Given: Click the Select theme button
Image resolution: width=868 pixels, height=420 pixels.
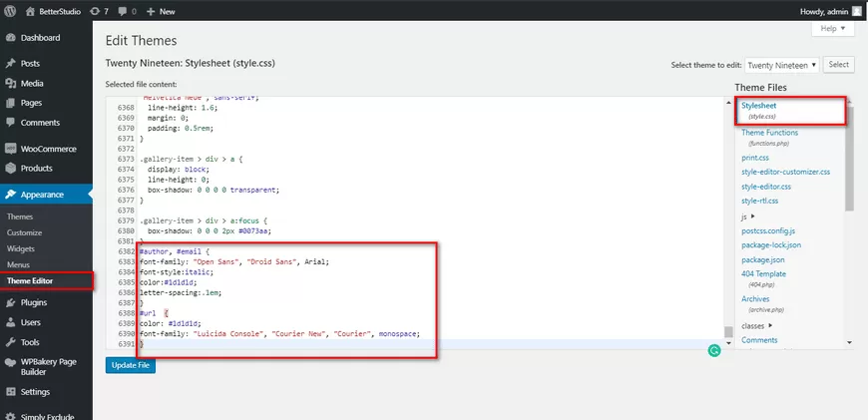Looking at the screenshot, I should coord(839,65).
